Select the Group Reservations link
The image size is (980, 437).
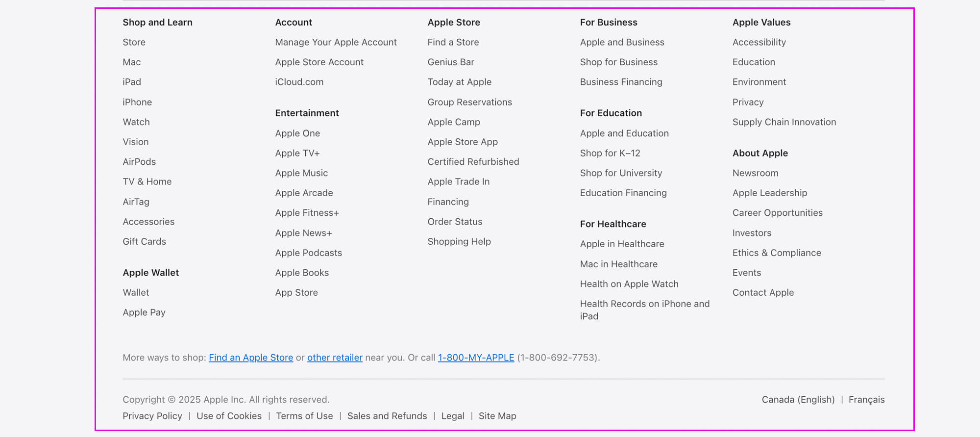coord(469,102)
